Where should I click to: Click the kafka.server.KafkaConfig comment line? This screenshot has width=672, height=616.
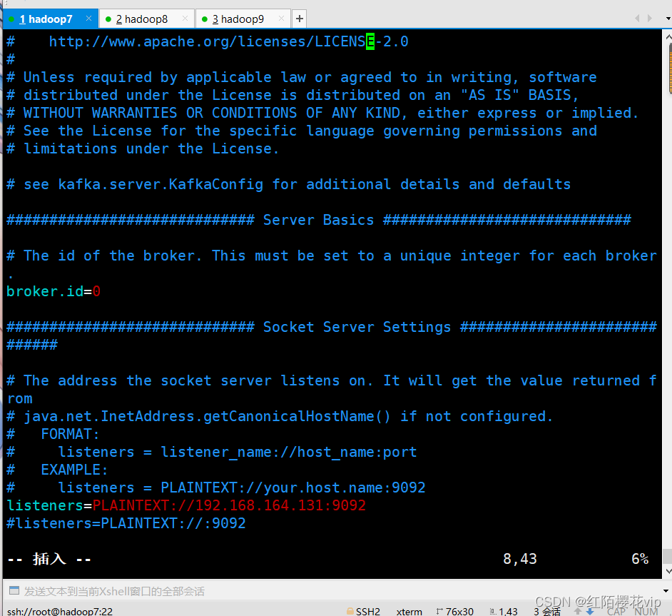(x=288, y=184)
